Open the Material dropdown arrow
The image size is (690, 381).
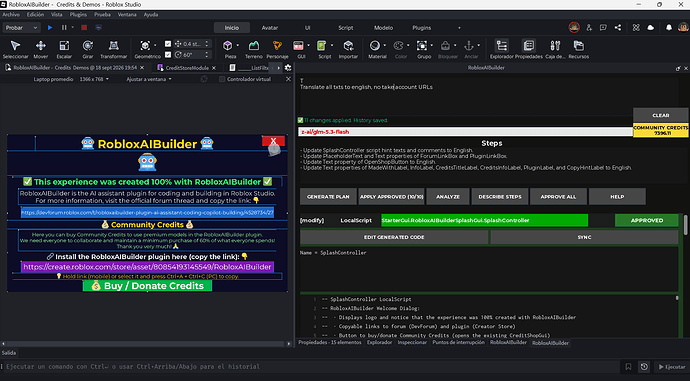385,45
